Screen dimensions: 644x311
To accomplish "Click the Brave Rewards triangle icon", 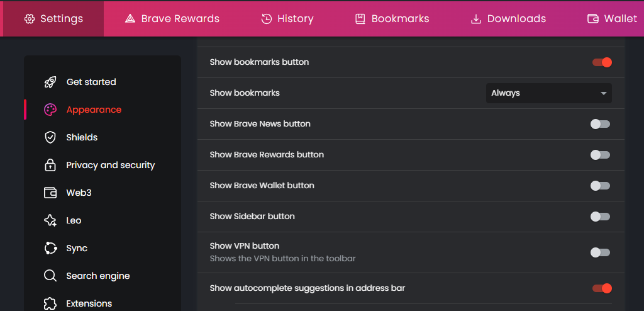I will 130,19.
